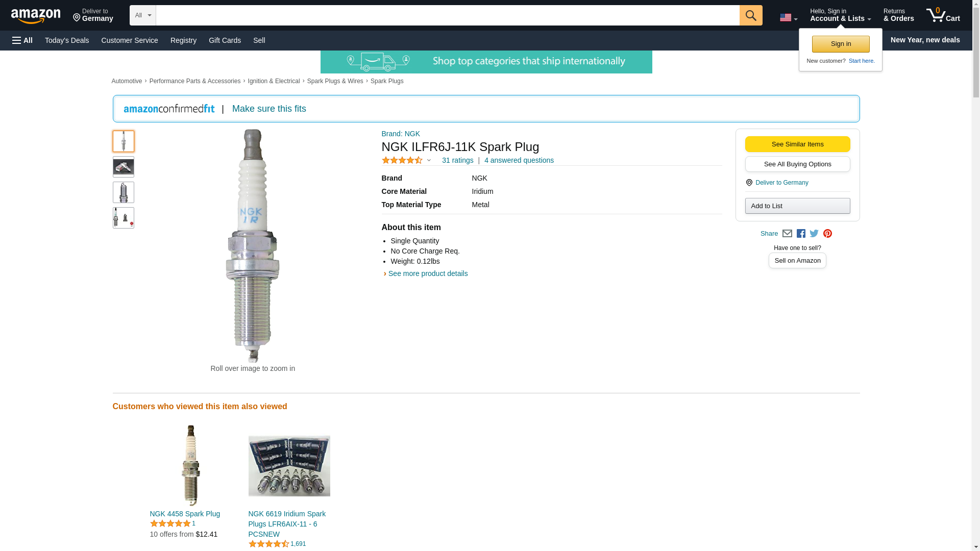This screenshot has height=551, width=980.
Task: Expand See more product details
Action: coord(427,273)
